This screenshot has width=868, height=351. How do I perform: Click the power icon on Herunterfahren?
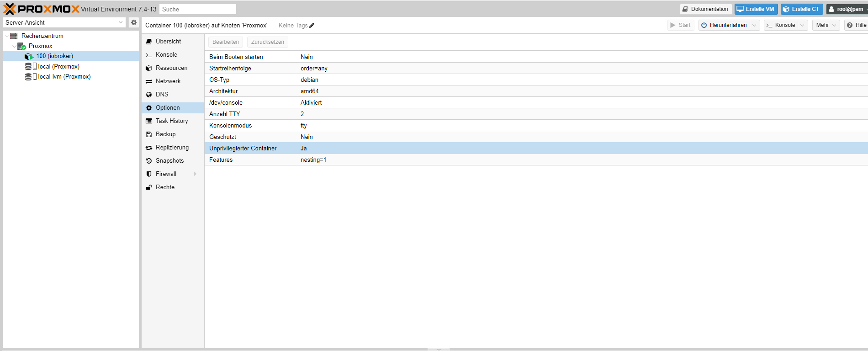click(x=704, y=25)
